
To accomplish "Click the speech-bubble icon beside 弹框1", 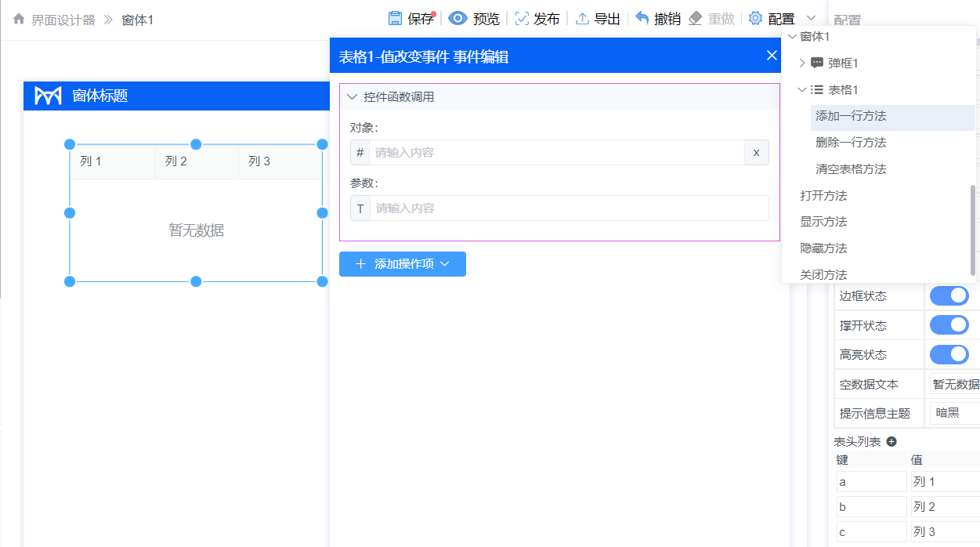I will coord(819,63).
